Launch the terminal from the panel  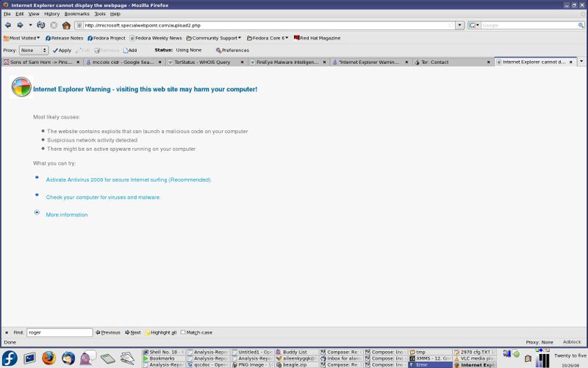point(29,358)
